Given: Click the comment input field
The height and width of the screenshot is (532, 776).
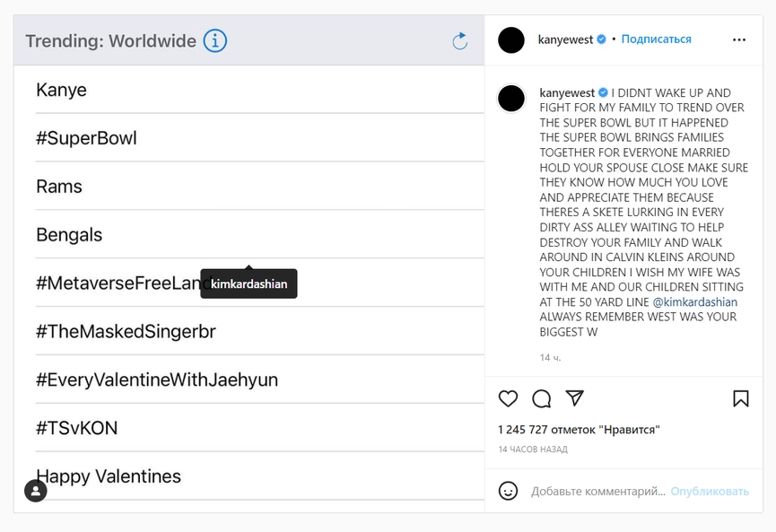Looking at the screenshot, I should [x=597, y=492].
